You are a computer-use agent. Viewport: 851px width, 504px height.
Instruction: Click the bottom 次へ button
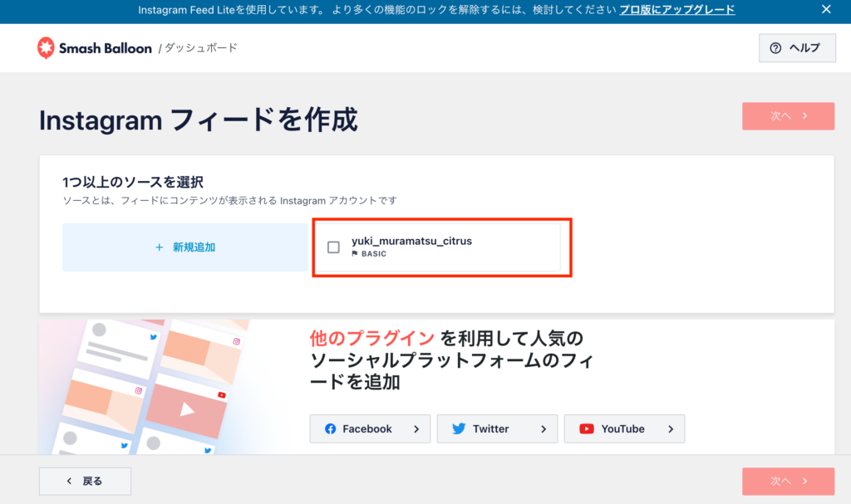pos(788,482)
